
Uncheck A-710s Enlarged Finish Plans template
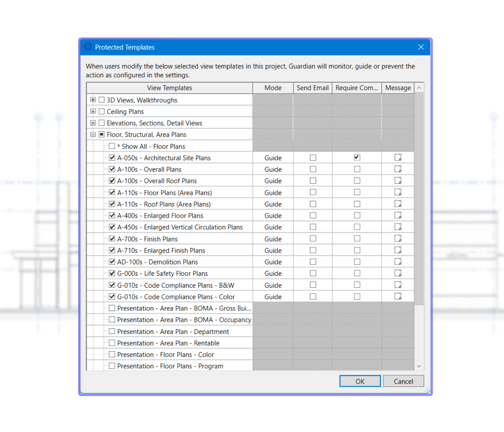(x=112, y=250)
